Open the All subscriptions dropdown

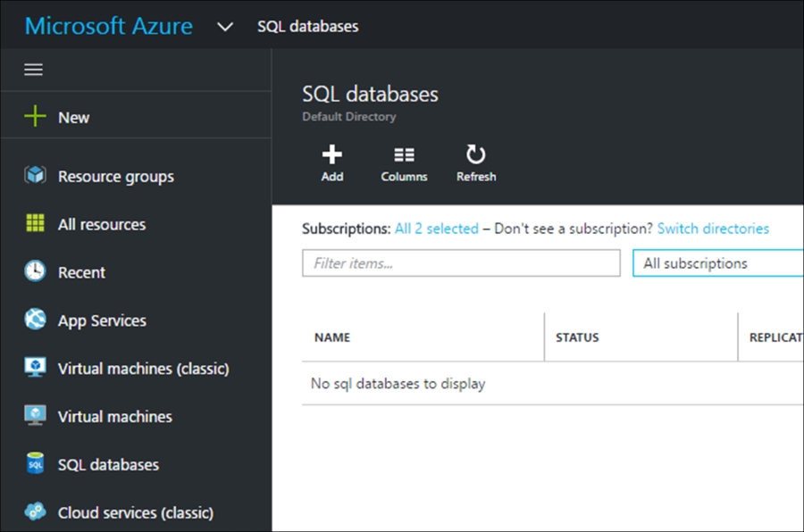pos(718,263)
